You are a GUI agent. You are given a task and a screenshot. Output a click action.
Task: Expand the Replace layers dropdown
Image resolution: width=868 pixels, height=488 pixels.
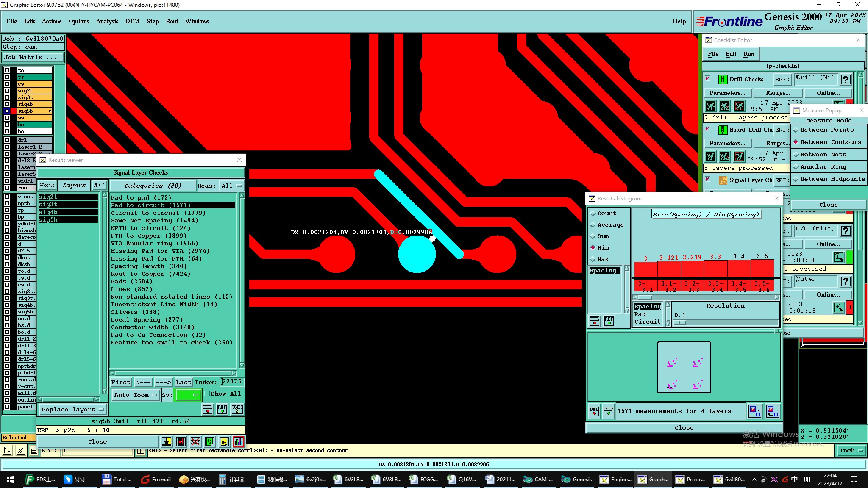(72, 409)
